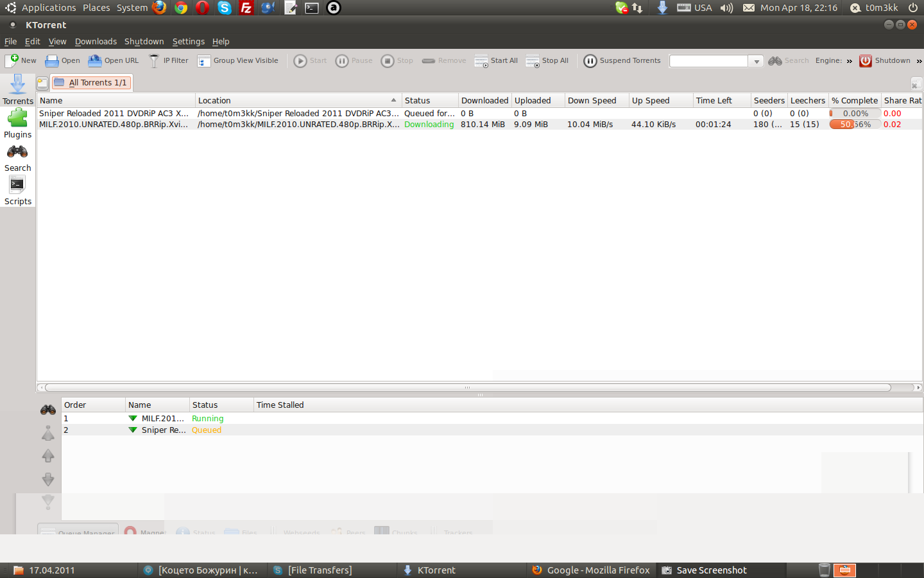Viewport: 924px width, 578px height.
Task: Open the Scripts sidebar panel
Action: (x=17, y=191)
